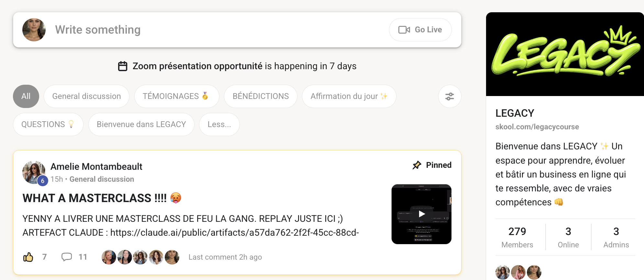Image resolution: width=644 pixels, height=280 pixels.
Task: Filter by TÉMOIGNAGES category
Action: [177, 96]
